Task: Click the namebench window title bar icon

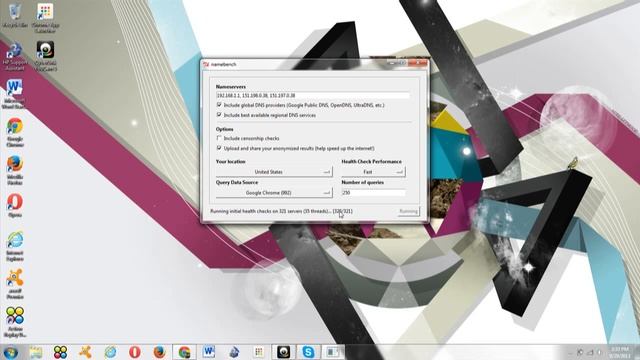Action: pyautogui.click(x=207, y=64)
